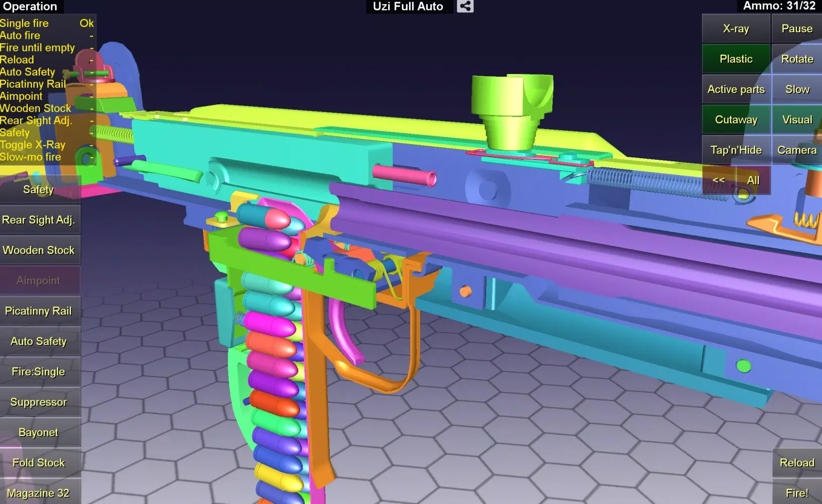Turn on Tap'n'Hide mode
Screen dimensions: 822x504
click(735, 150)
